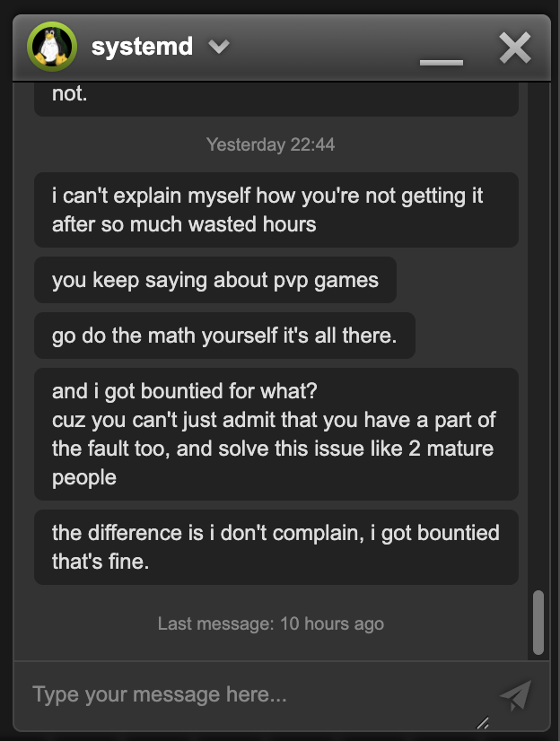Image resolution: width=560 pixels, height=741 pixels.
Task: Select the 'you keep saying about pvp games' message
Action: [215, 280]
